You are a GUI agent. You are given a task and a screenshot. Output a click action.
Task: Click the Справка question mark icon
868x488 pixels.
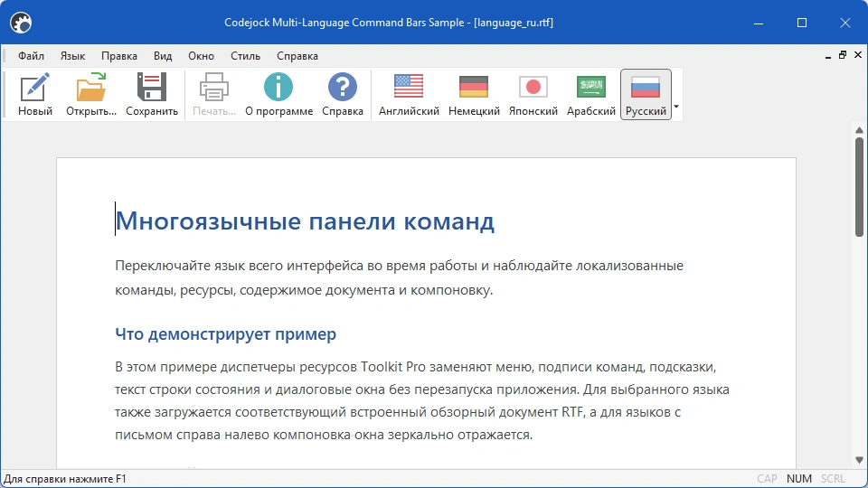[343, 88]
